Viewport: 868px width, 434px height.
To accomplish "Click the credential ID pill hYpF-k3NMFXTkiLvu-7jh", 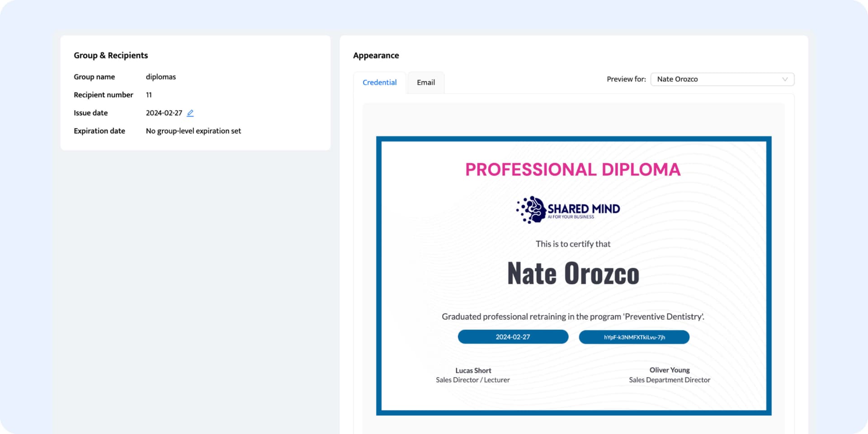I will click(x=634, y=337).
